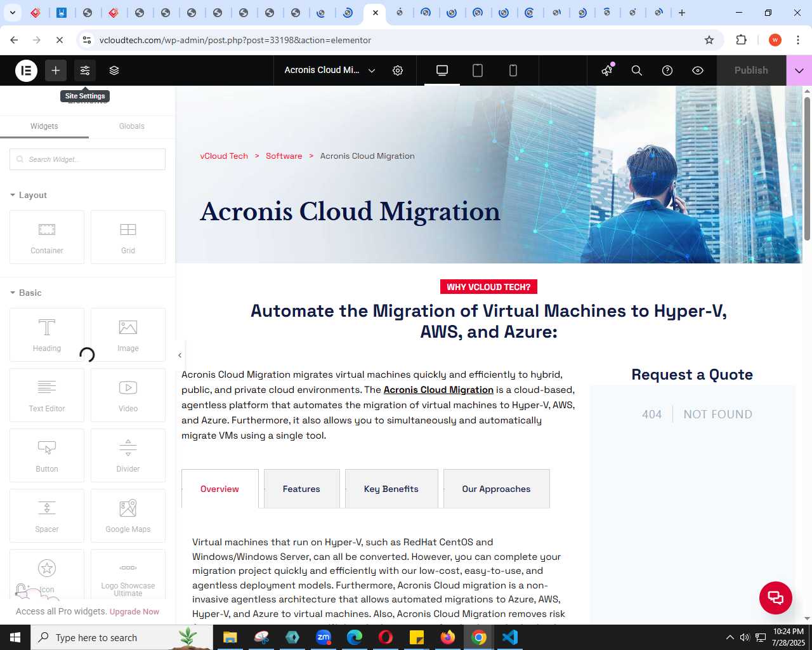This screenshot has height=650, width=812.
Task: Open the tab search dropdown arrow
Action: point(13,13)
